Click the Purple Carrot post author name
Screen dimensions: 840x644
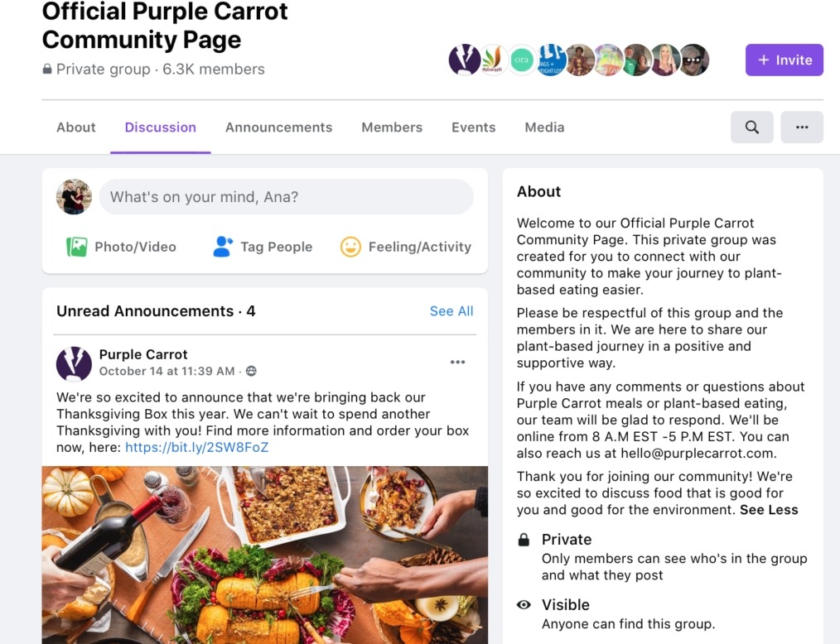(x=143, y=354)
